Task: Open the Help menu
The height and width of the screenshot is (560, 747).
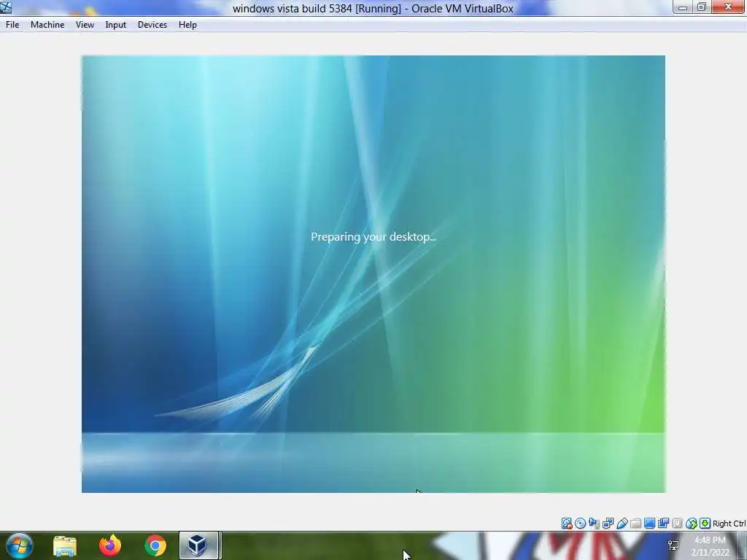Action: coord(187,25)
